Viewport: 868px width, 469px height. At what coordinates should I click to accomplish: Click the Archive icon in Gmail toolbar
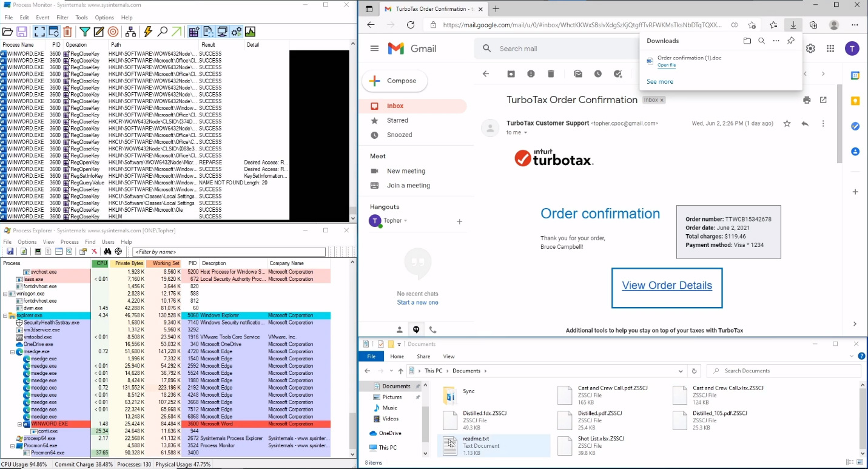511,74
